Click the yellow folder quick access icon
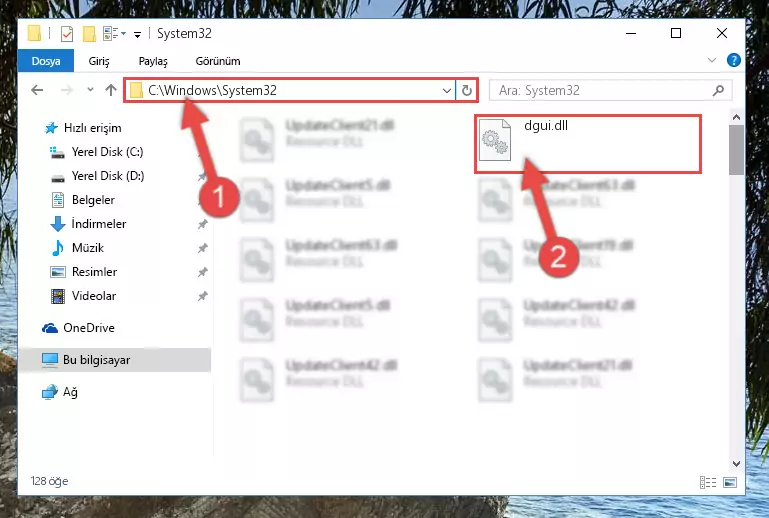The height and width of the screenshot is (518, 769). (x=89, y=33)
